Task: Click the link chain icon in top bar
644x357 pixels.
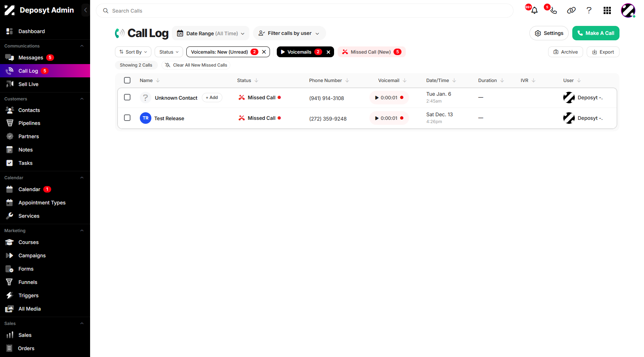Action: pos(571,10)
